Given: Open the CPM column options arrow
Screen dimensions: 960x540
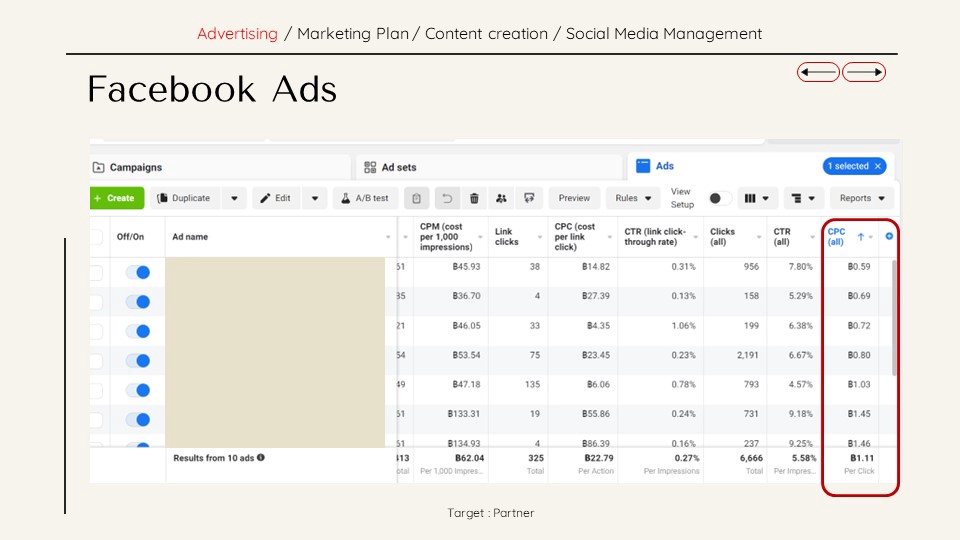Looking at the screenshot, I should click(x=481, y=237).
